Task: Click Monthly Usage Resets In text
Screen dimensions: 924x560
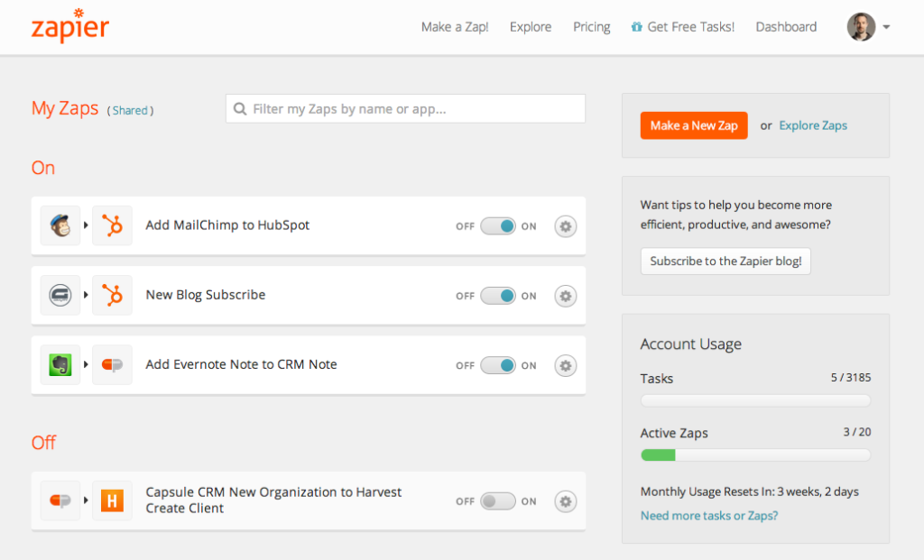Action: pos(750,491)
